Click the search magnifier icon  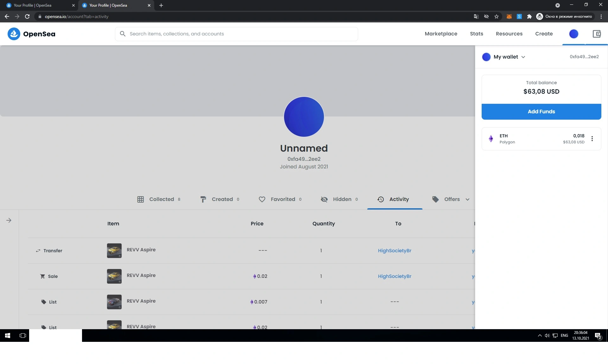(x=123, y=34)
